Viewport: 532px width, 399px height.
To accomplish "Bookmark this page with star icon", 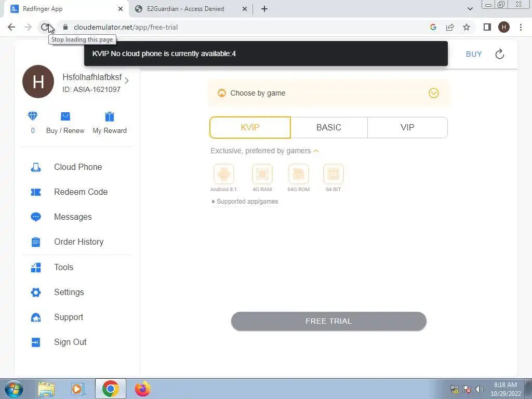I will (467, 27).
